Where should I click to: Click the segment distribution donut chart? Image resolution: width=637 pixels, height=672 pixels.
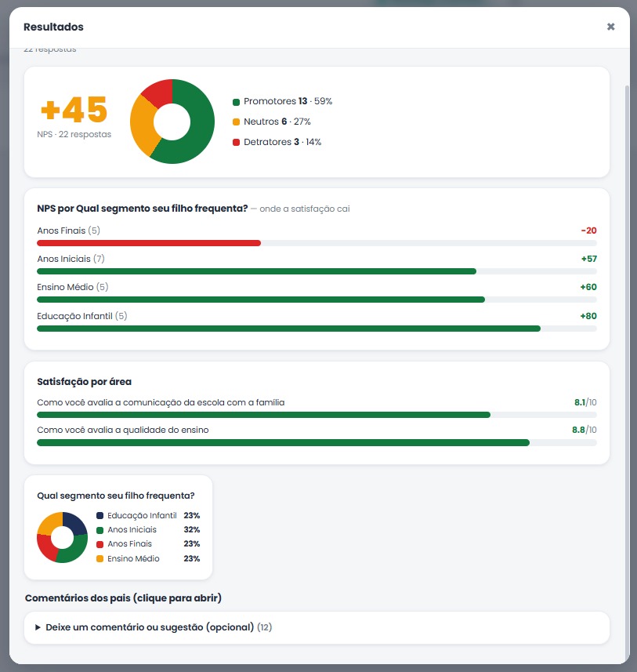coord(63,537)
